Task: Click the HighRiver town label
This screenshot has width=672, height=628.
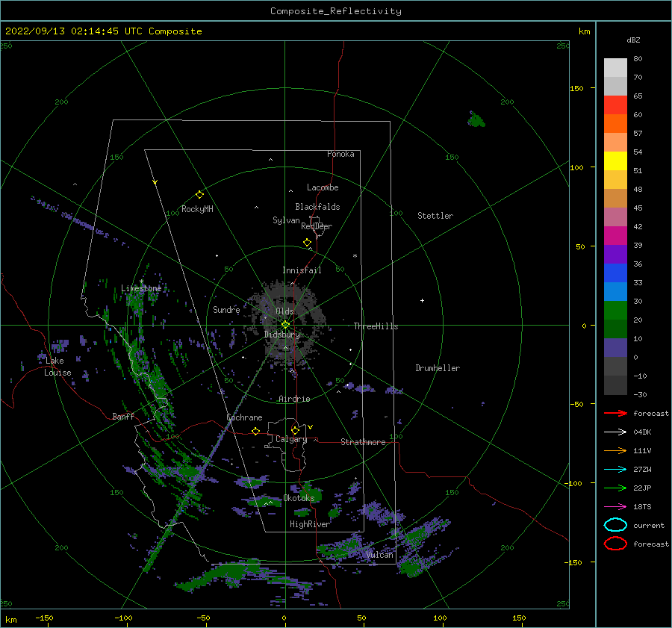Action: pos(309,524)
